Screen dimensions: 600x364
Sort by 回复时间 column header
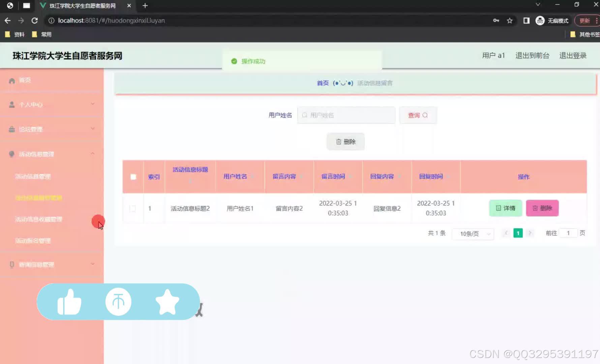coord(431,177)
